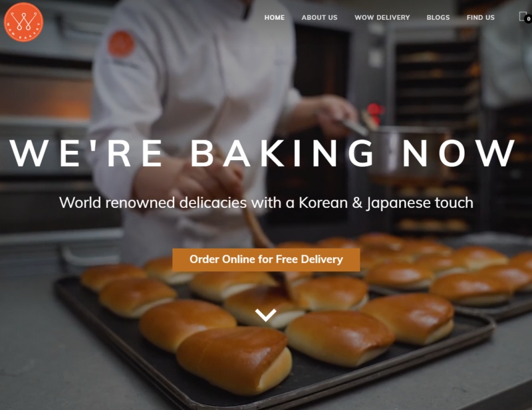
Task: Open the BLOGS menu link
Action: (438, 17)
